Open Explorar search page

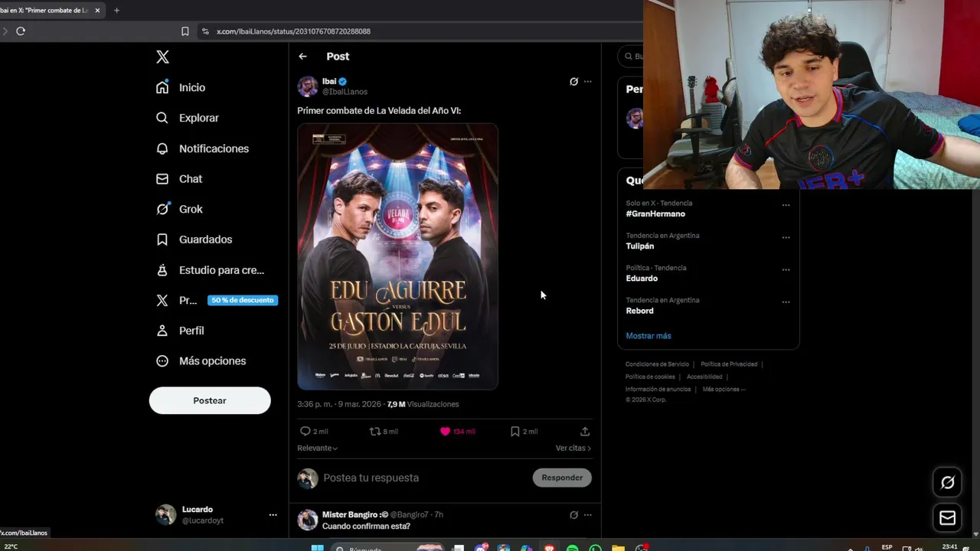pos(188,118)
